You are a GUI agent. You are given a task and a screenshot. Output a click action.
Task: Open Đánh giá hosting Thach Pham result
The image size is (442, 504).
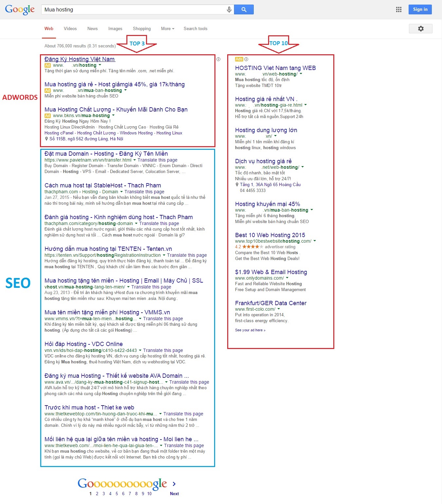tap(119, 217)
